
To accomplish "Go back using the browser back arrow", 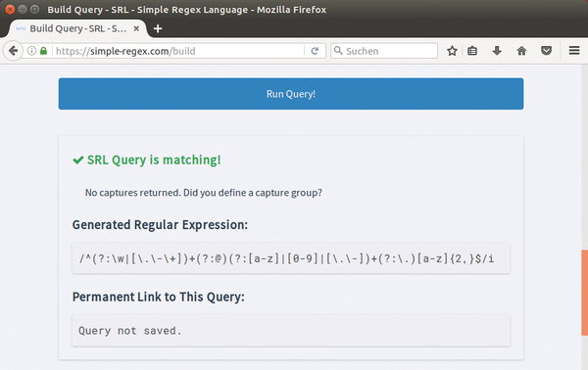I will click(13, 51).
